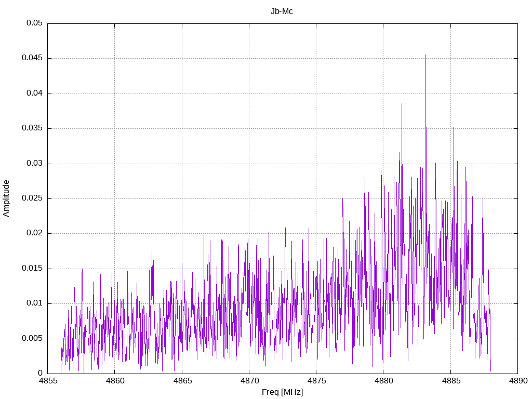Click the x-axis tick label 4885
Viewport: 532px width, 399px height.
(x=451, y=381)
